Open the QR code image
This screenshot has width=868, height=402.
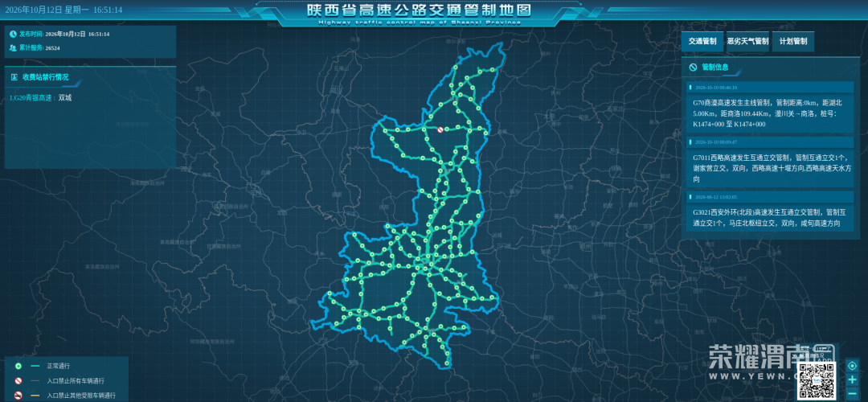[x=817, y=381]
